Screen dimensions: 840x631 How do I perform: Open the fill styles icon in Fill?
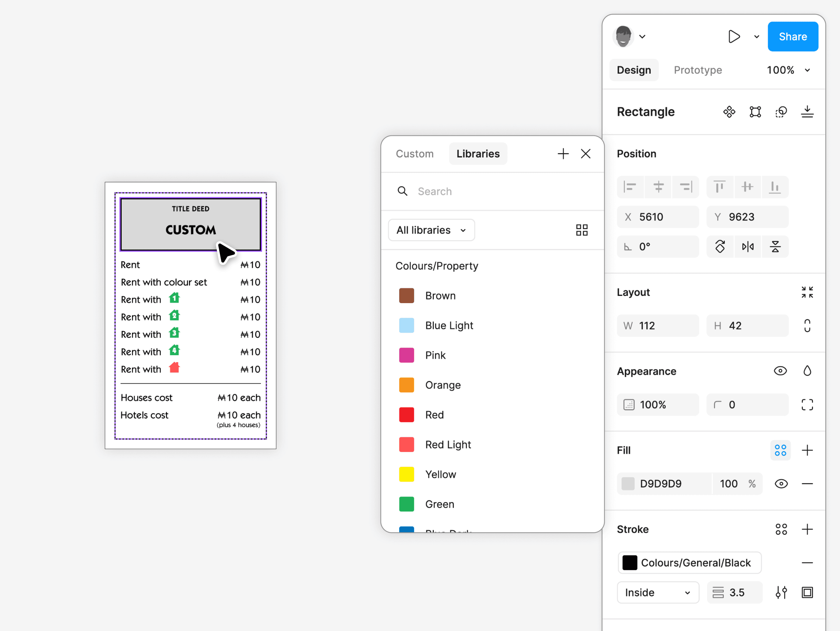[780, 451]
